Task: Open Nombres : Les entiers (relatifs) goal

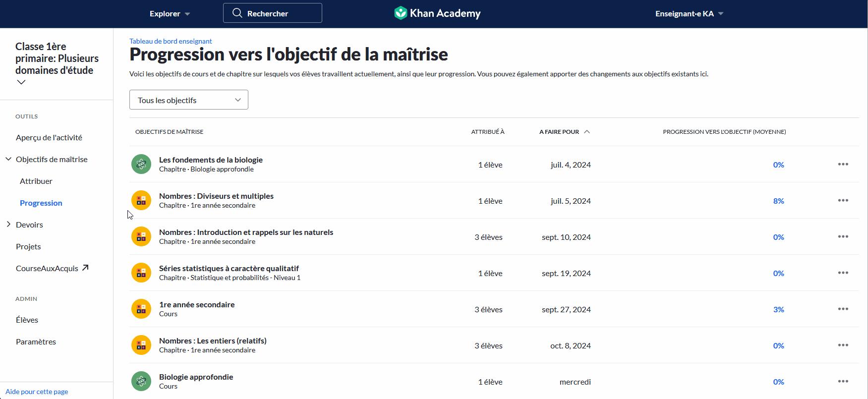Action: click(213, 341)
